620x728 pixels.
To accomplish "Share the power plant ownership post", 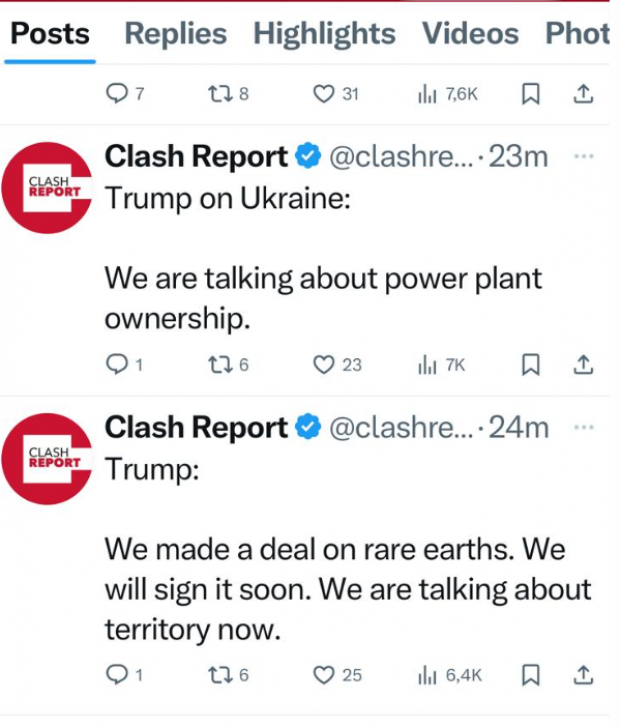I will point(585,365).
